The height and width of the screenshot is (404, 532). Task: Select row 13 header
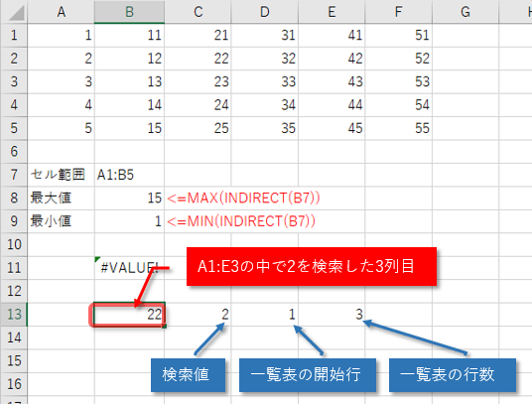pos(14,314)
